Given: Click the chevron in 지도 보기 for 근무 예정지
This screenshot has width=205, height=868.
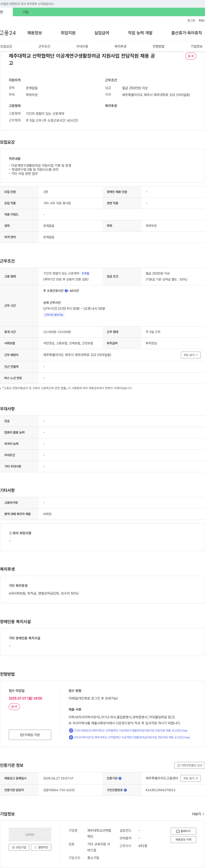Looking at the screenshot, I should (197, 355).
